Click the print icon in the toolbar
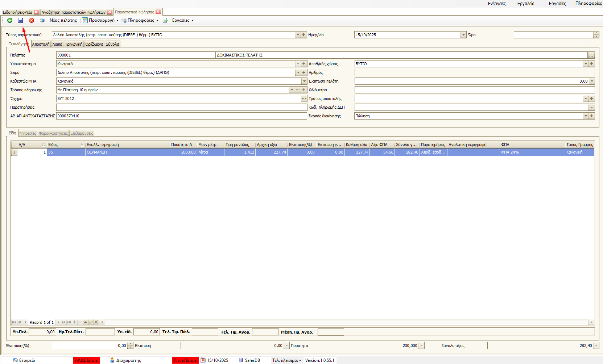Image resolution: width=603 pixels, height=364 pixels. tap(42, 20)
